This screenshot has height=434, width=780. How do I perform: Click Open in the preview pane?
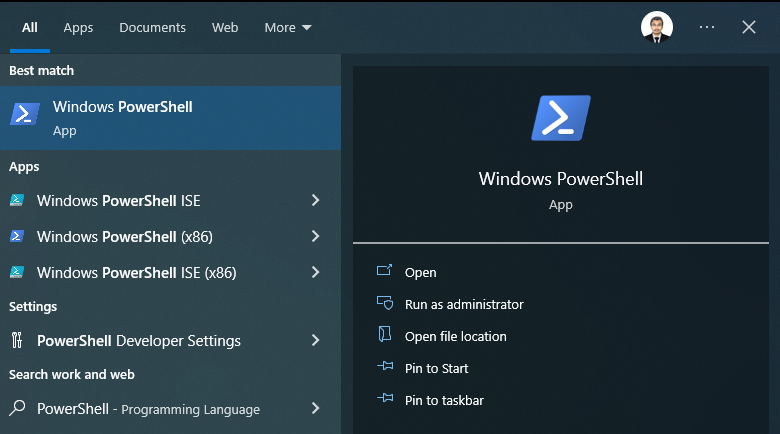pyautogui.click(x=420, y=273)
